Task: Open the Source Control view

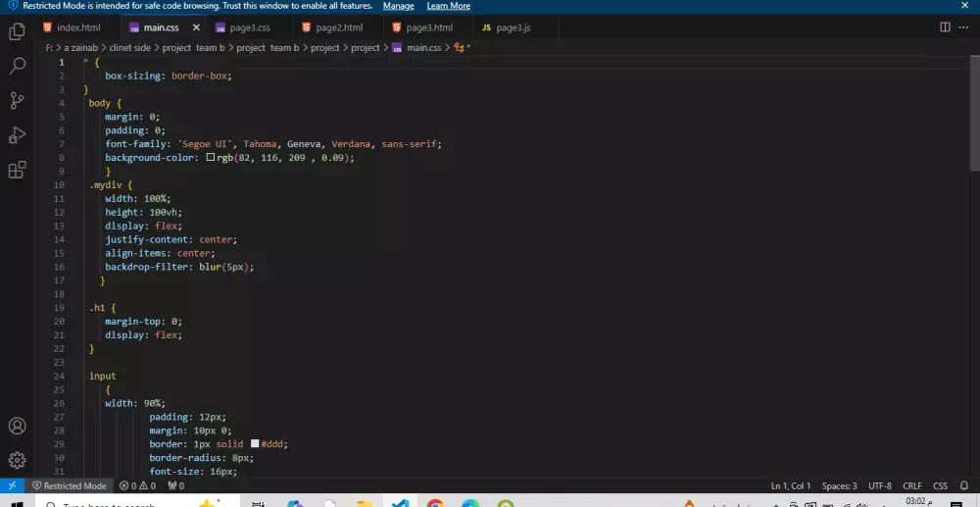Action: [17, 100]
